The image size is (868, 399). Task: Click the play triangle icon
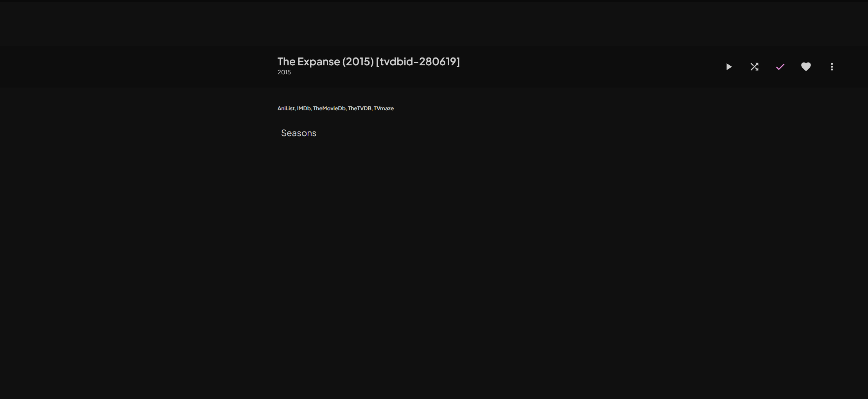pos(729,67)
